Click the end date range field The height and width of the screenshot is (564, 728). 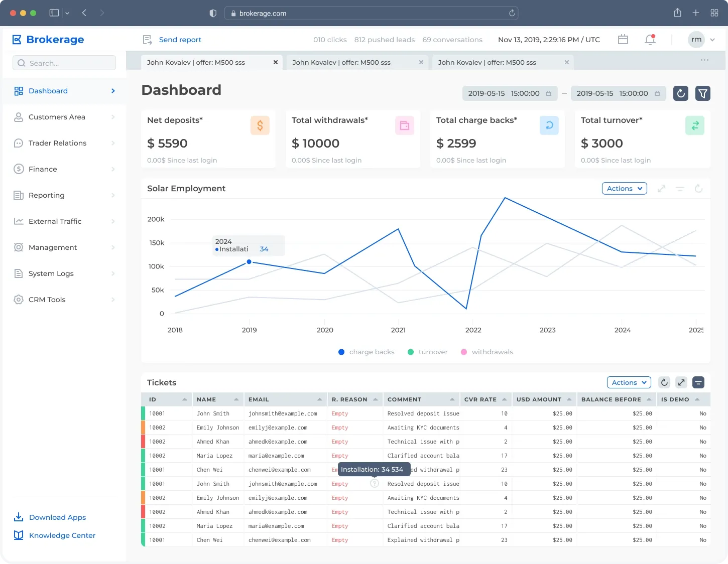[619, 93]
